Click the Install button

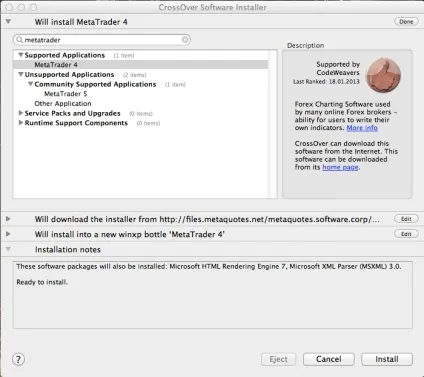387,359
